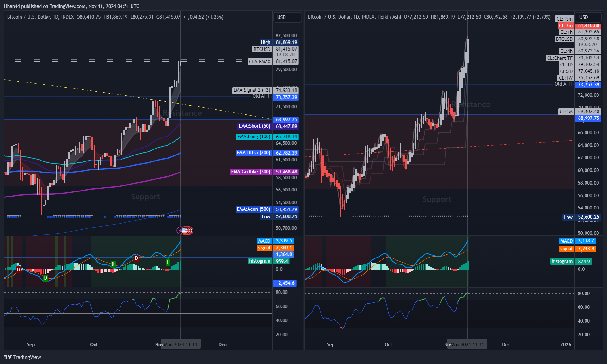Click the lowest green D marker on the left MACD in September
Screen dimensions: 607x364
point(46,278)
